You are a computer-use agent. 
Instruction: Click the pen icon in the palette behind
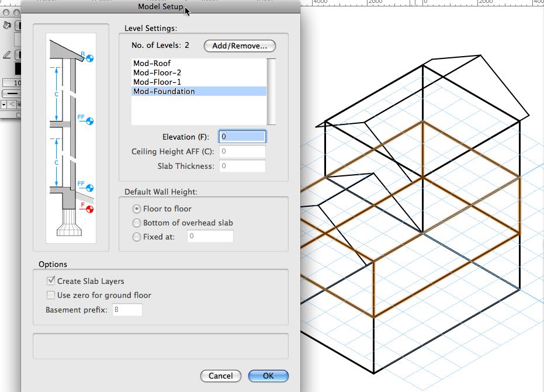click(7, 54)
